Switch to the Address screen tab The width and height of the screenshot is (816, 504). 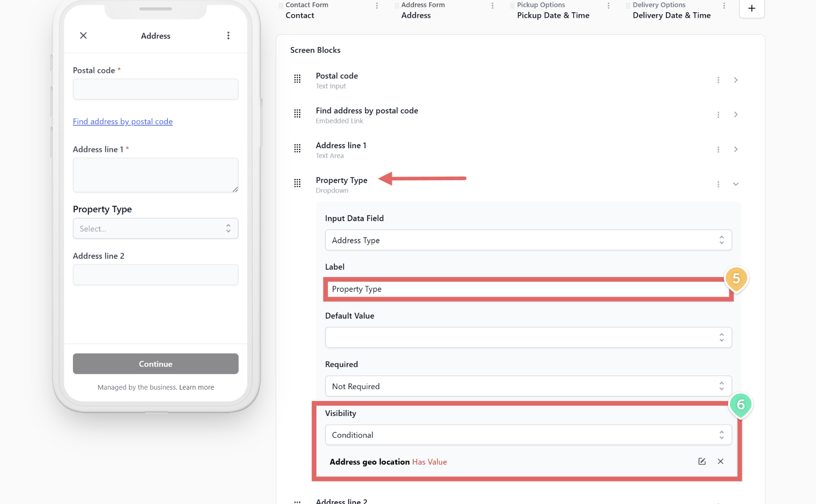tap(416, 16)
